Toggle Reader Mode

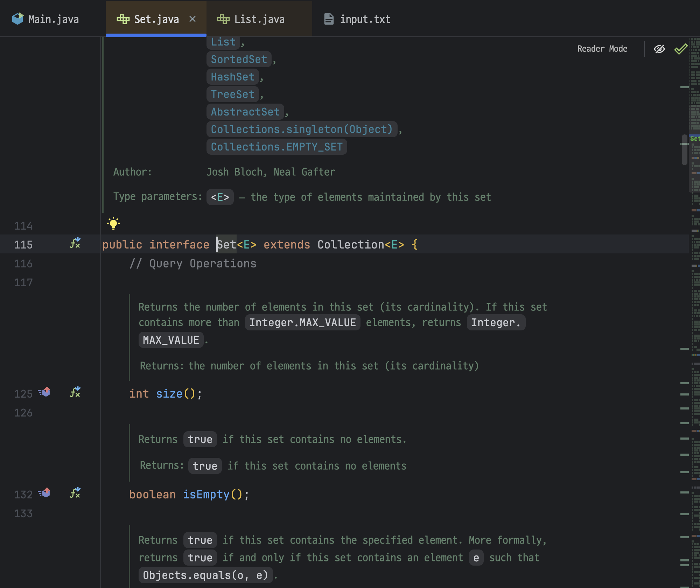coord(602,49)
